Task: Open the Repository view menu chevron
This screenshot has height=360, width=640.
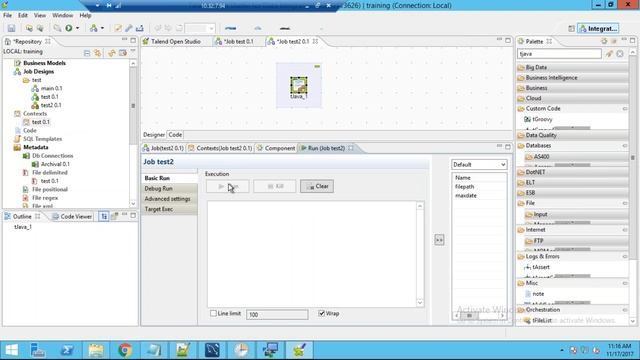Action: click(133, 51)
